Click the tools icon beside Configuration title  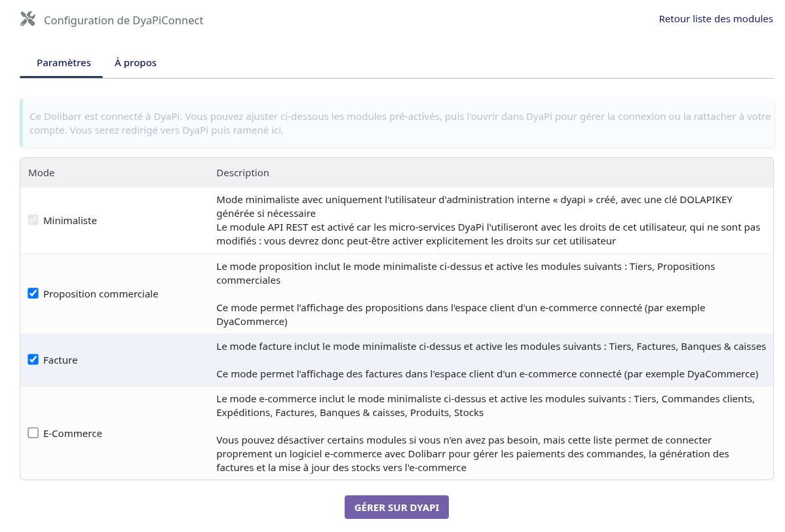pyautogui.click(x=28, y=19)
